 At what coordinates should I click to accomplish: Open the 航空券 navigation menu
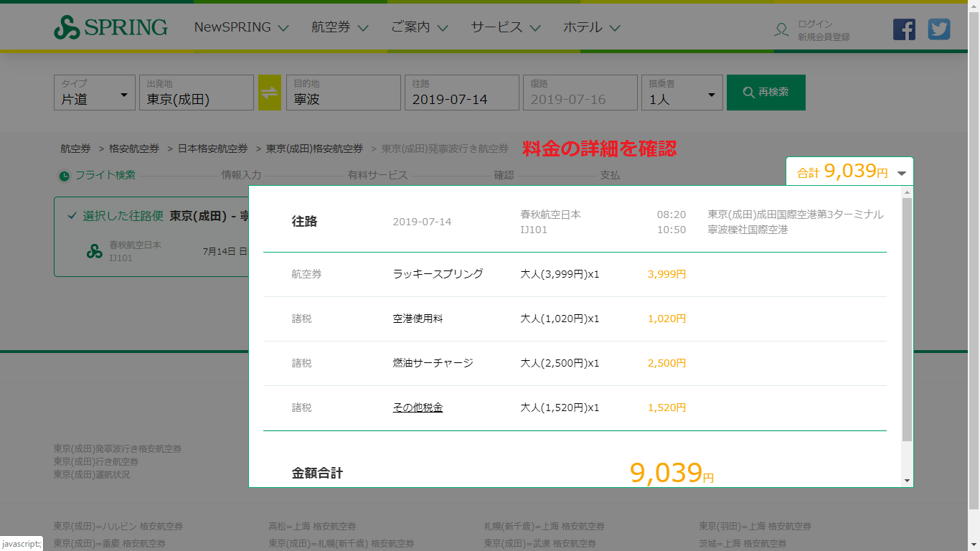339,28
